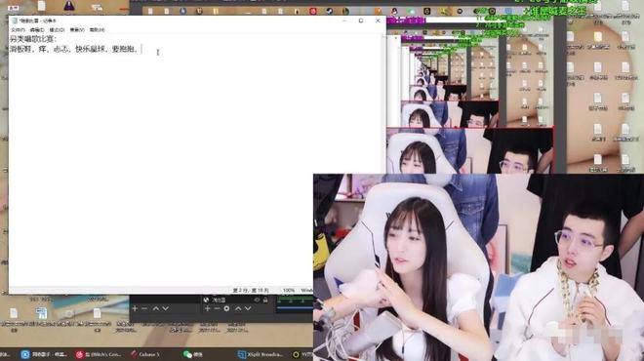The image size is (644, 361).
Task: Click the Steam icon in top strip
Action: [329, 11]
